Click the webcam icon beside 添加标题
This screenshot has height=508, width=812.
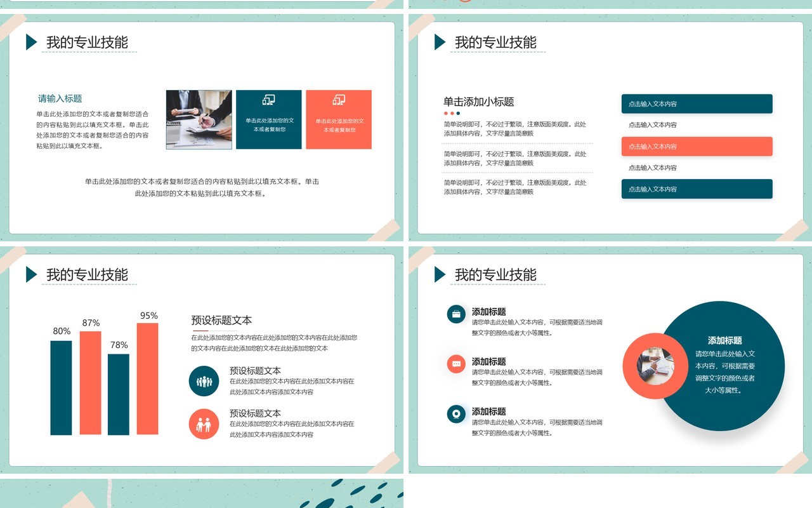pos(456,415)
